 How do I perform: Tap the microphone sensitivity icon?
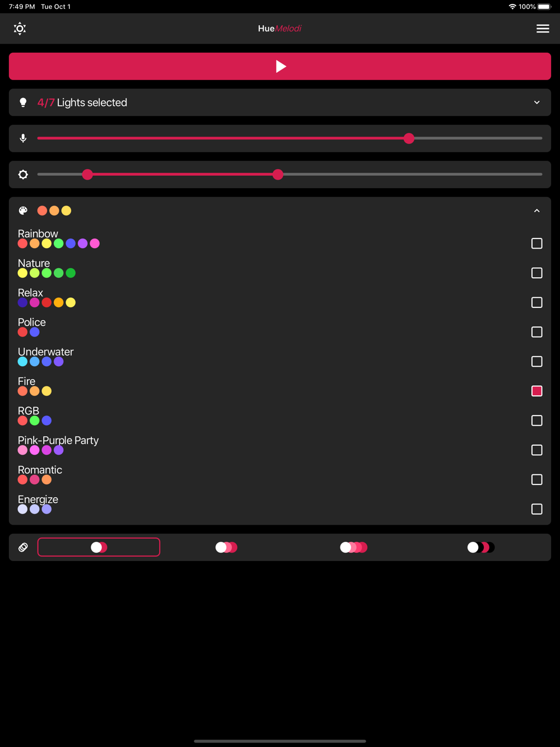pos(23,138)
